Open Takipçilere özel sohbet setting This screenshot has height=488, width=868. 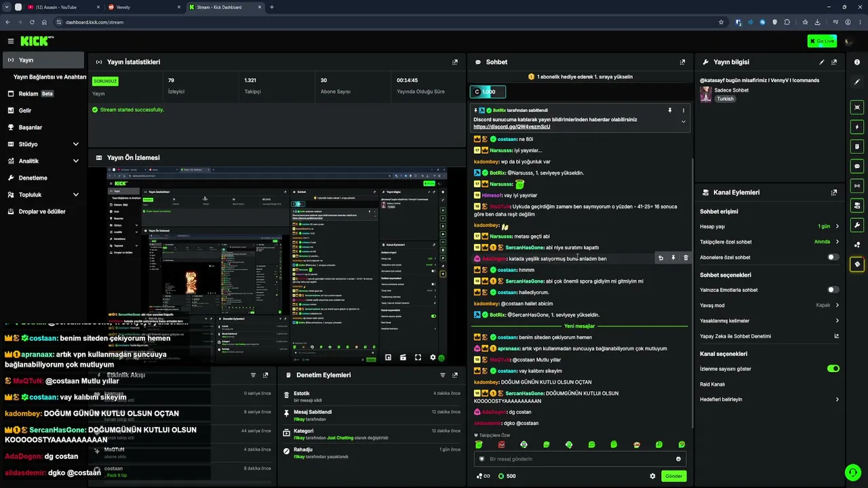(770, 242)
